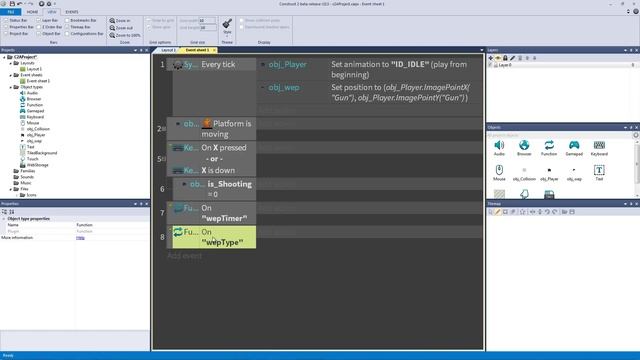Select obj_Player in Objects panel
The width and height of the screenshot is (640, 360).
pos(549,173)
